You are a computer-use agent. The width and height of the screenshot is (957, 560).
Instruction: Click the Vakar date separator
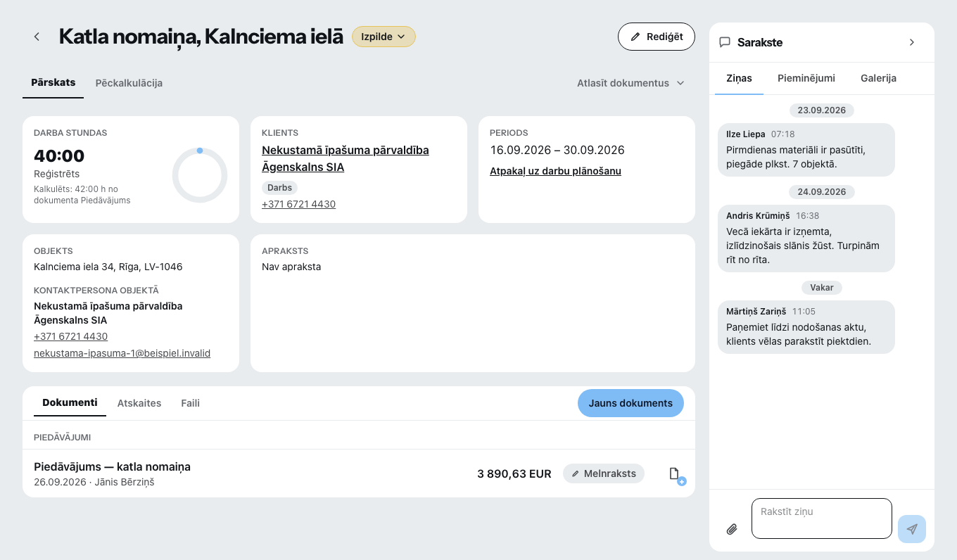point(822,288)
